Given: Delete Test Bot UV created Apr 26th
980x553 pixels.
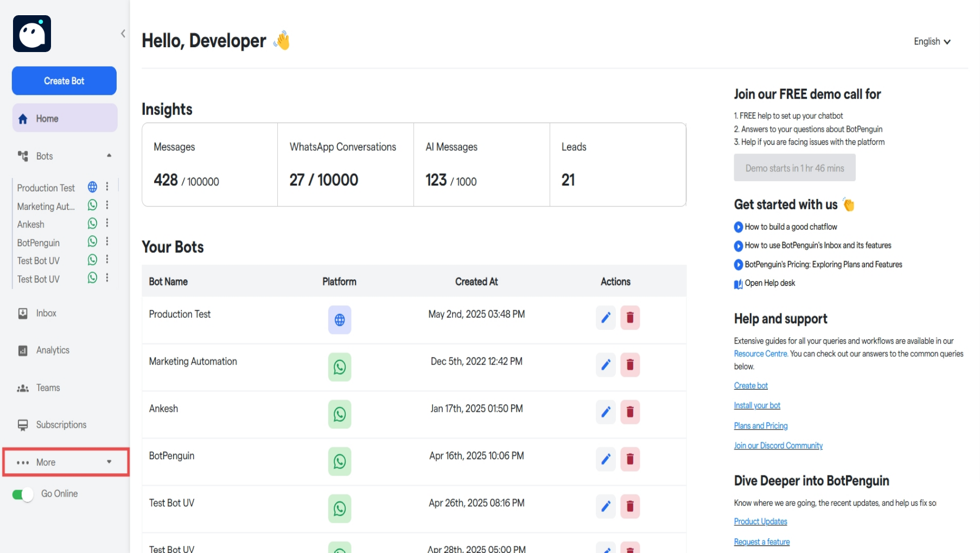Looking at the screenshot, I should 630,506.
